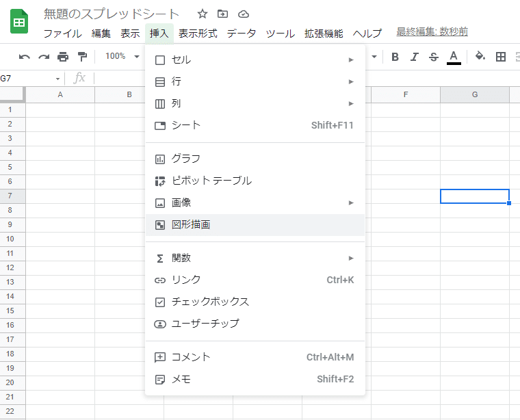Select column G header
This screenshot has width=520, height=420.
pos(475,95)
